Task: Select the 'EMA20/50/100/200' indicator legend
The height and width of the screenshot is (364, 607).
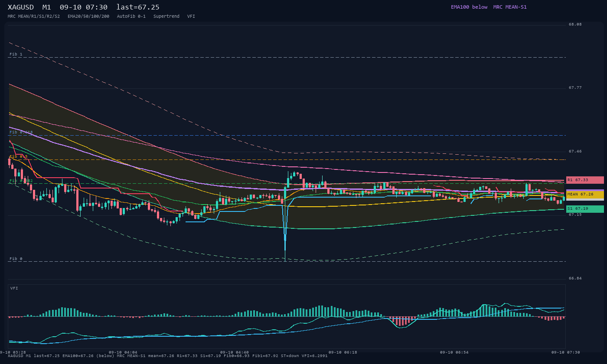Action: point(88,16)
